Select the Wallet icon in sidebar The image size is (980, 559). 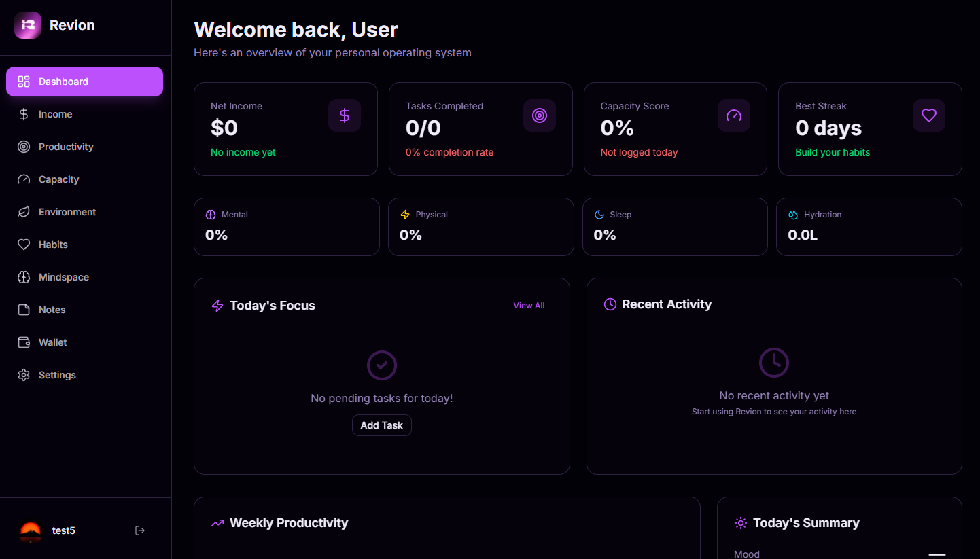tap(23, 342)
